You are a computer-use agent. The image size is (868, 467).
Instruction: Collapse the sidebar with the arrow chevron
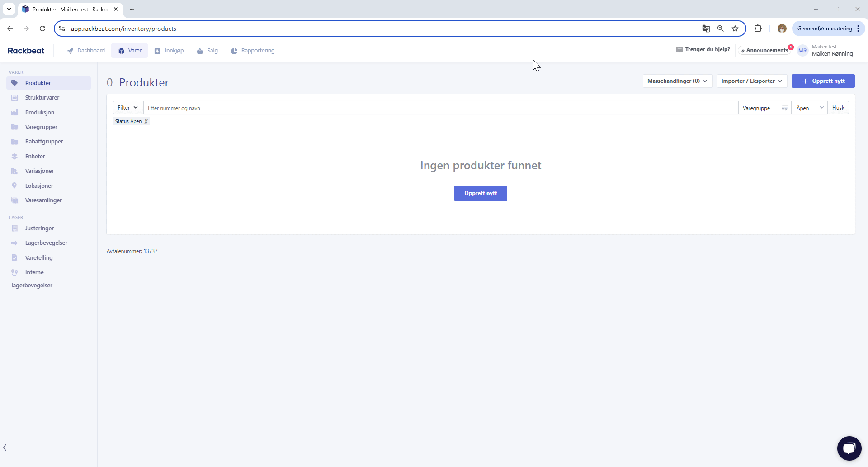[5, 448]
